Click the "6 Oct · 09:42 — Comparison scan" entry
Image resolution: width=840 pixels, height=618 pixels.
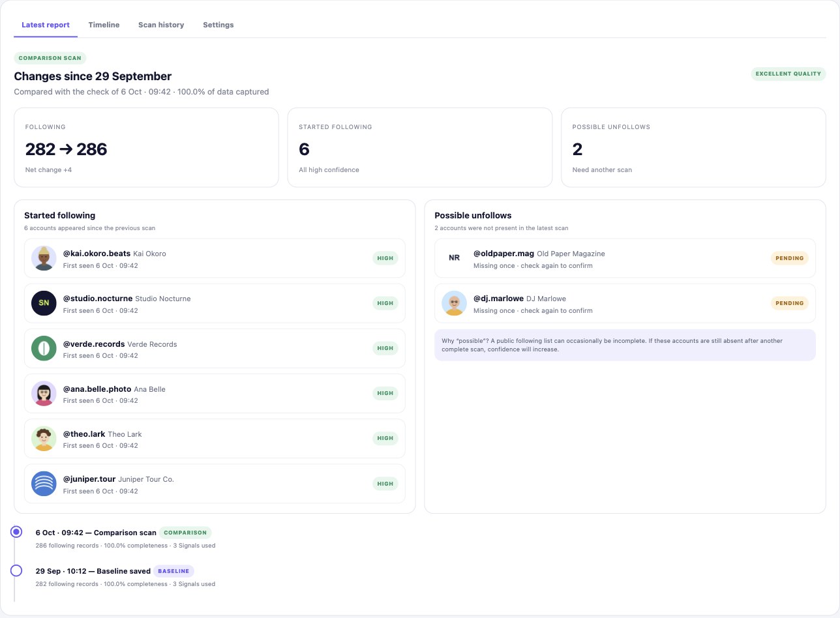pos(96,533)
